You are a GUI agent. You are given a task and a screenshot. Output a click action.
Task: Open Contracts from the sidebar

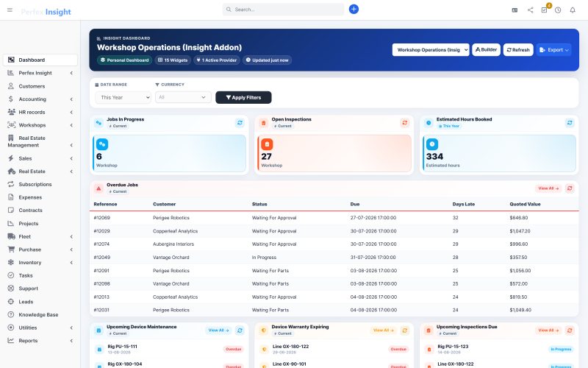coord(40,210)
